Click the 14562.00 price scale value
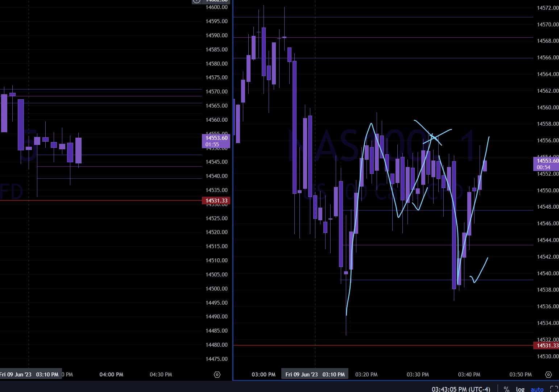Image resolution: width=559 pixels, height=392 pixels. [x=548, y=91]
